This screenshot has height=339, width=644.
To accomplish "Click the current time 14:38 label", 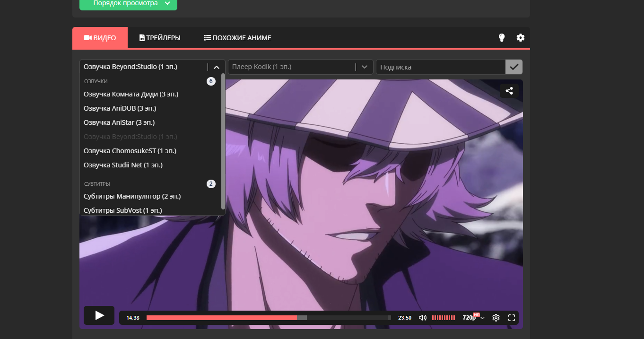I will point(133,318).
